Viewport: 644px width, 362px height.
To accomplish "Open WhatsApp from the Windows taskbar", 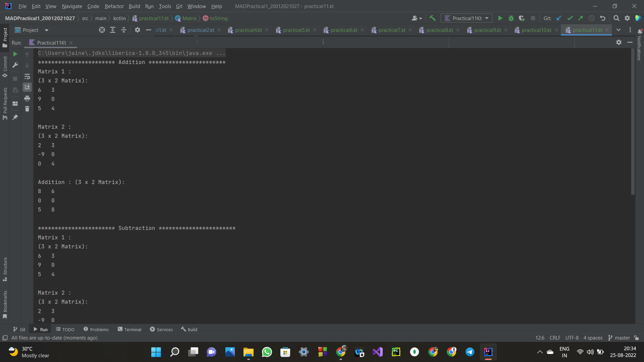I will click(267, 352).
